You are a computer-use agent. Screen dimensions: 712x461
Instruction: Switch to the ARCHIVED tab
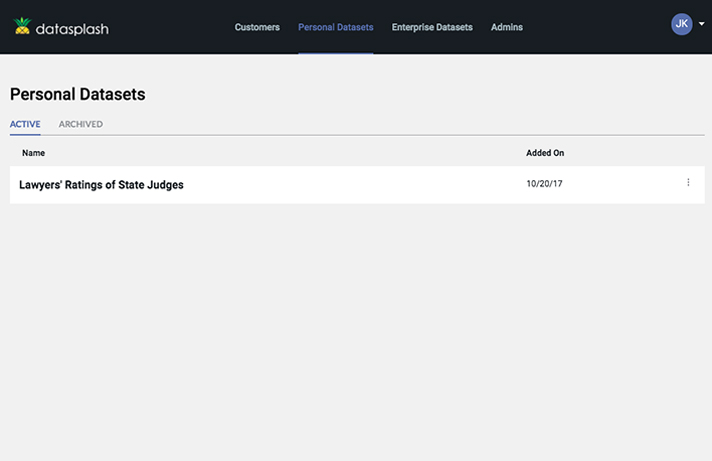[80, 124]
